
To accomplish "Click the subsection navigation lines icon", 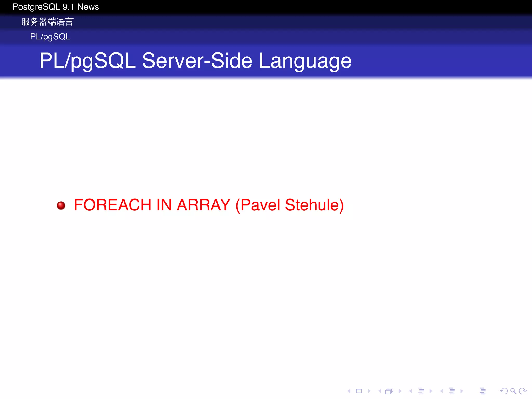I will point(421,391).
